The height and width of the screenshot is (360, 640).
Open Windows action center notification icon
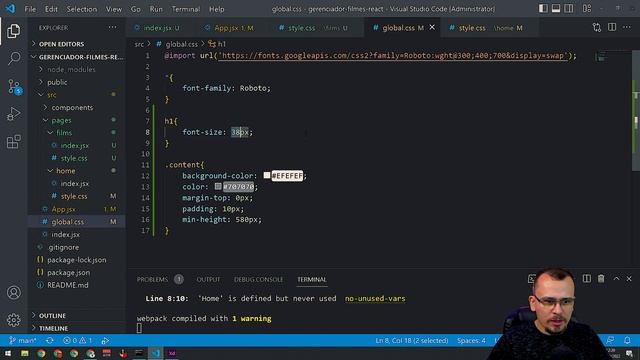[629, 353]
